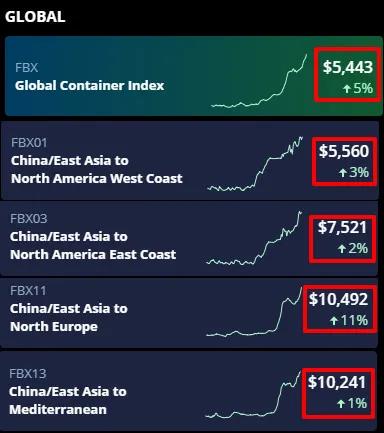384x433 pixels.
Task: Click the $5,443 price value
Action: [348, 67]
